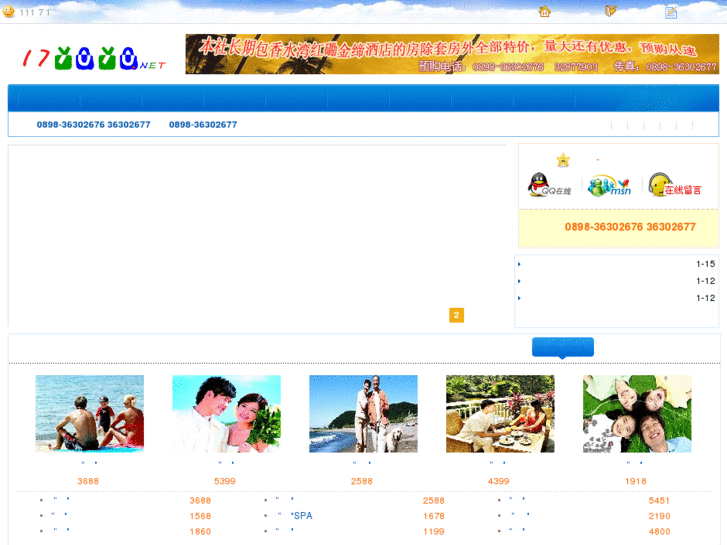Open the third news item dated 1-12
Screen dimensions: 727x545
617,298
